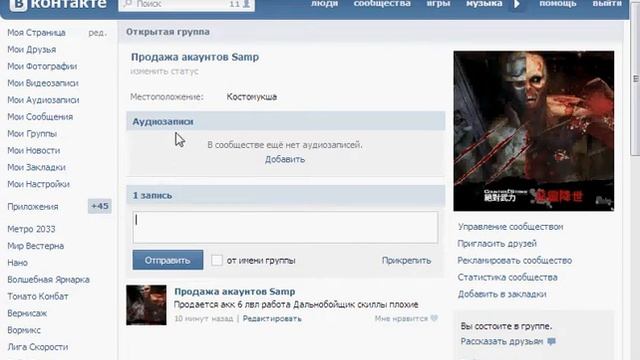Screen dimensions: 640x360
Task: Open the сообщества menu item
Action: pyautogui.click(x=382, y=4)
